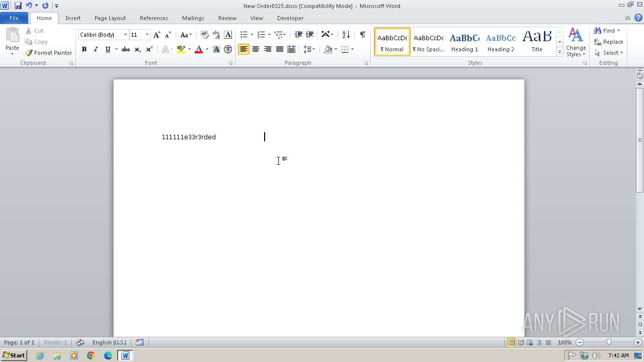
Task: Open the Select dropdown in Editing
Action: coord(608,53)
